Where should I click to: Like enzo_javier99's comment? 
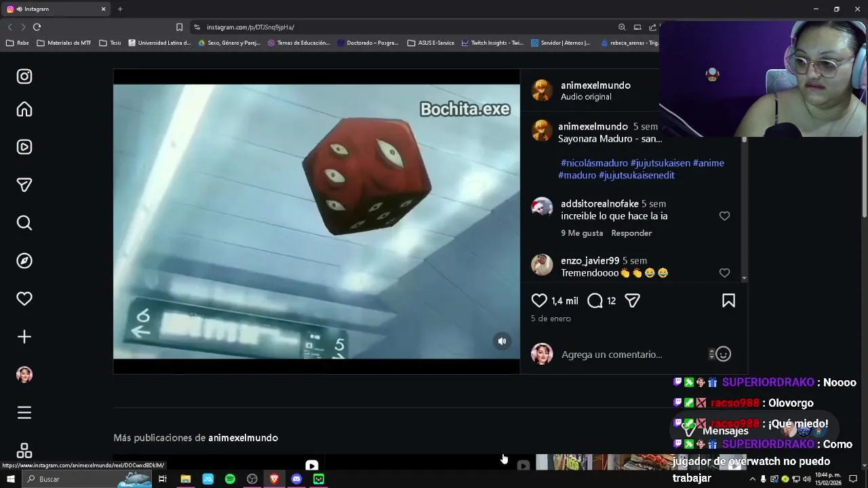pos(724,273)
